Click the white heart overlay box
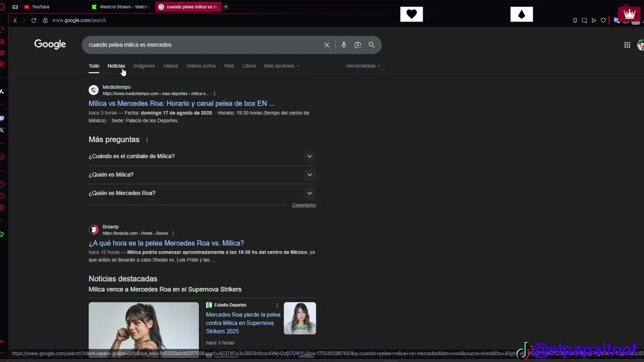Screen dimensions: 644x362 coord(412,14)
